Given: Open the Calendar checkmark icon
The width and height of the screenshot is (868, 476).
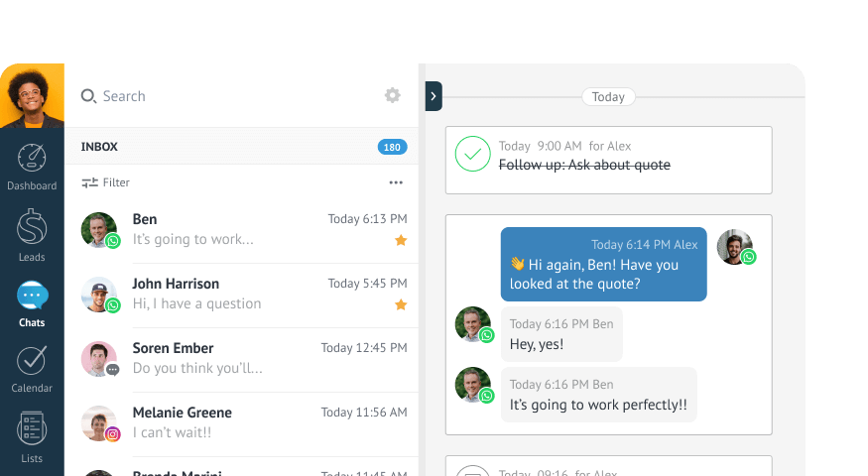Looking at the screenshot, I should click(x=32, y=360).
